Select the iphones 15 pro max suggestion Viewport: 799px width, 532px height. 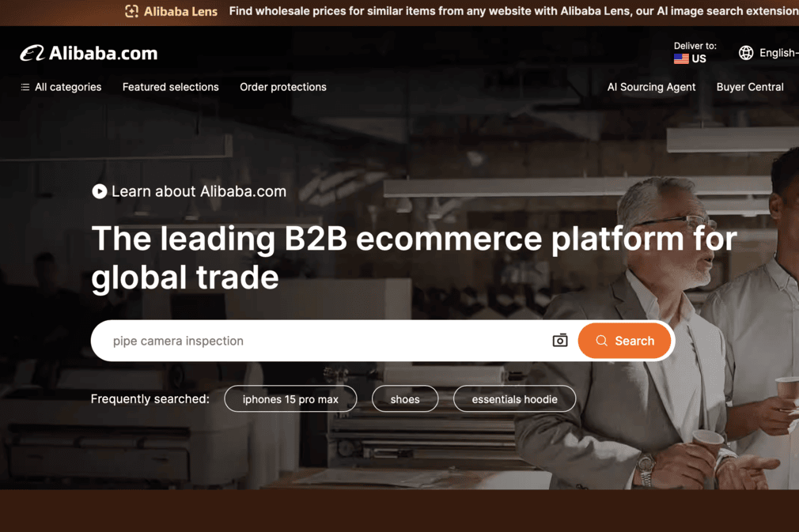[x=290, y=399]
